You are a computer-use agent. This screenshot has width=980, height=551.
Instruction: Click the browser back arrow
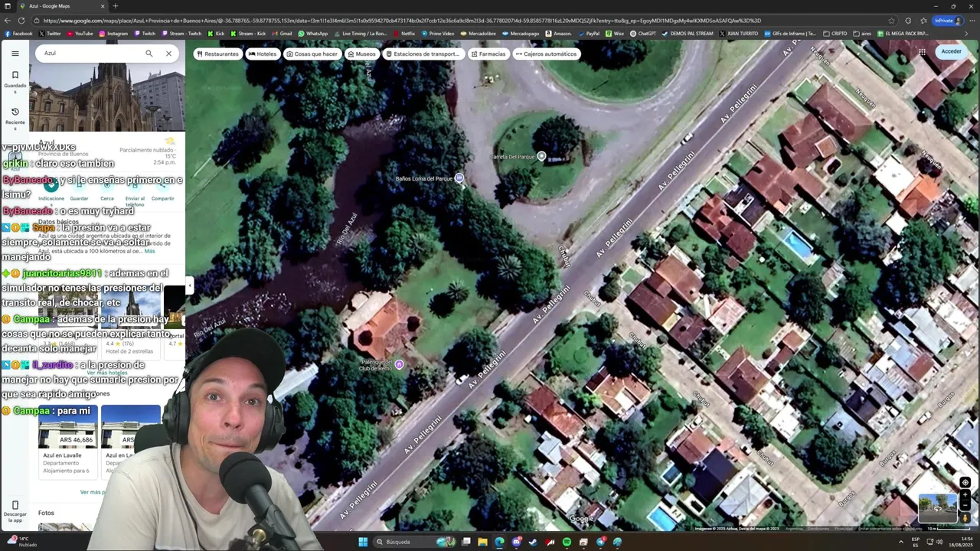click(9, 21)
